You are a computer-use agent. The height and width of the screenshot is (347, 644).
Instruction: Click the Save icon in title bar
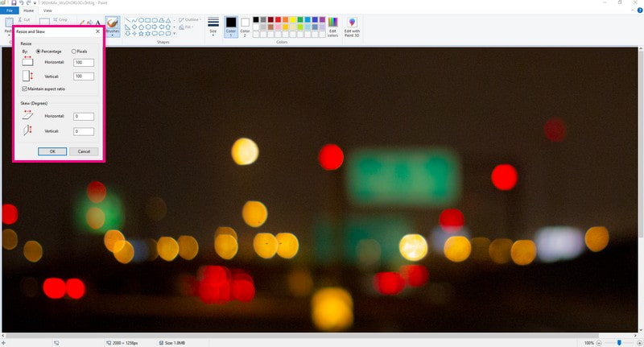[x=14, y=3]
